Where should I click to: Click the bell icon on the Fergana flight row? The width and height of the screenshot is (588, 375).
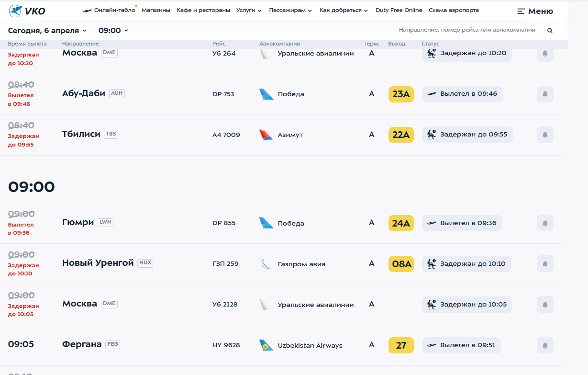coord(545,345)
